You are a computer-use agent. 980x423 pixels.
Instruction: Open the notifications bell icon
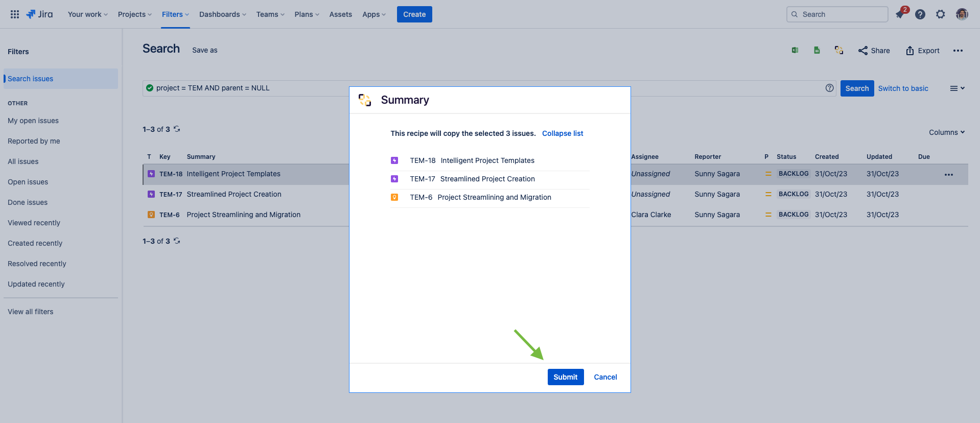[x=900, y=14]
